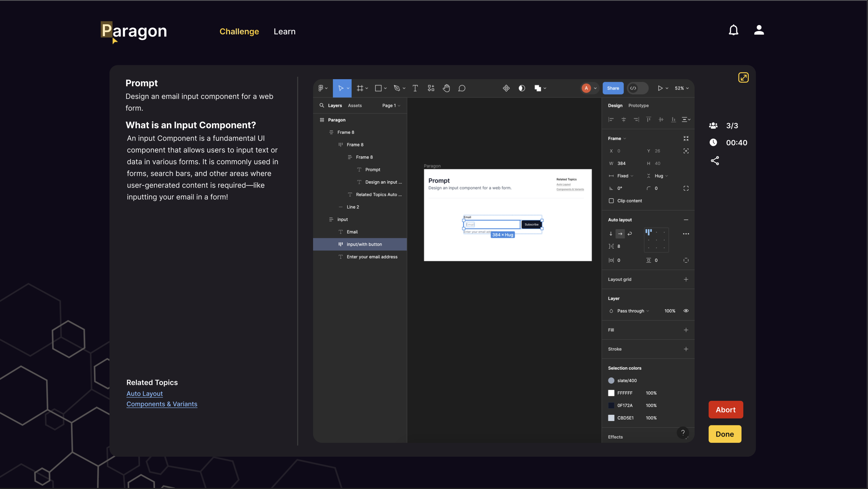868x489 pixels.
Task: Switch to the Assets tab
Action: pyautogui.click(x=355, y=106)
